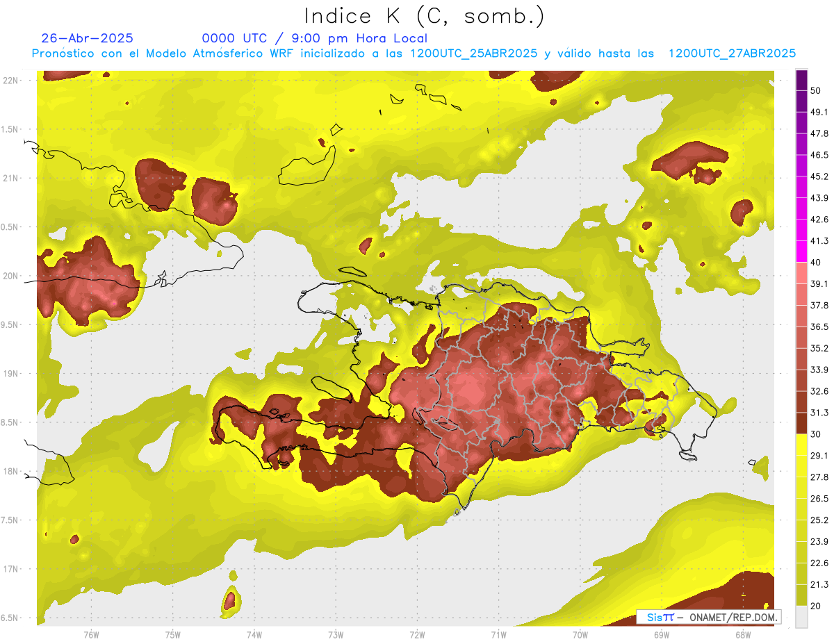Screen dimensions: 834x644
Task: Click the "SisTT - ONAMET/REP.DOM." credit box
Action: (709, 617)
